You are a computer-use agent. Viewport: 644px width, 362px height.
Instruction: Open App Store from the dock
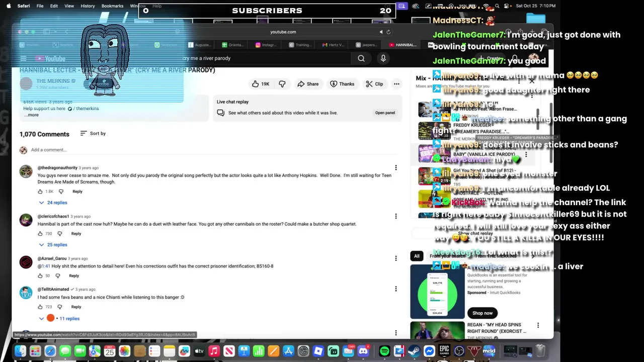(288, 351)
